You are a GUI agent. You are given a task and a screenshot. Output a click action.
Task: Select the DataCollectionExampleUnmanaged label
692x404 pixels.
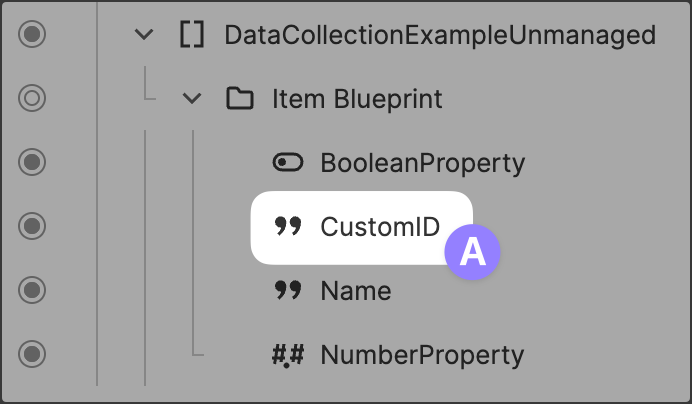[440, 35]
